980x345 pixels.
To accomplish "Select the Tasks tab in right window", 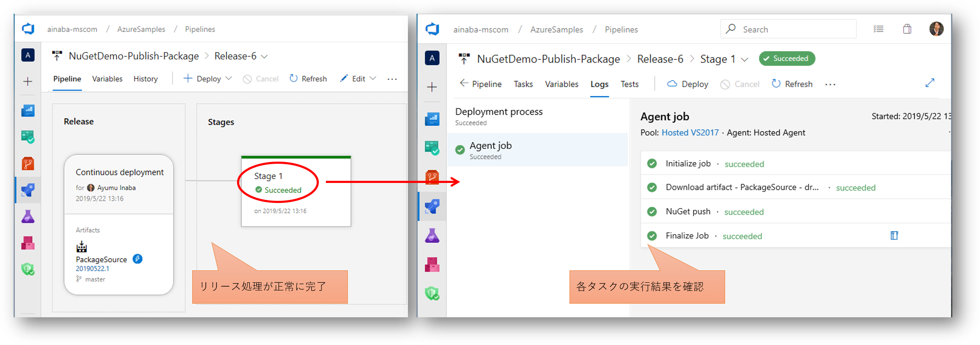I will [x=523, y=84].
